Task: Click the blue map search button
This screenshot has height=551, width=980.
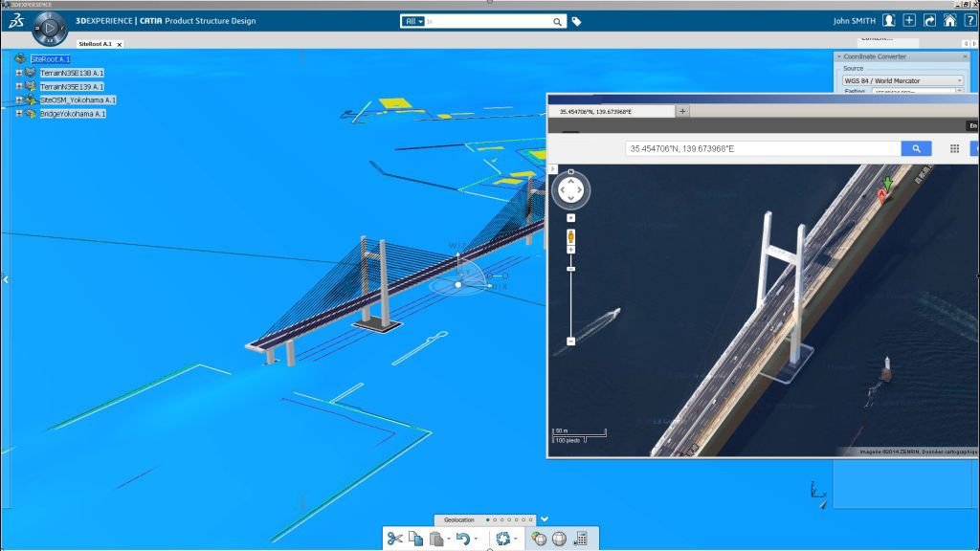Action: 916,148
